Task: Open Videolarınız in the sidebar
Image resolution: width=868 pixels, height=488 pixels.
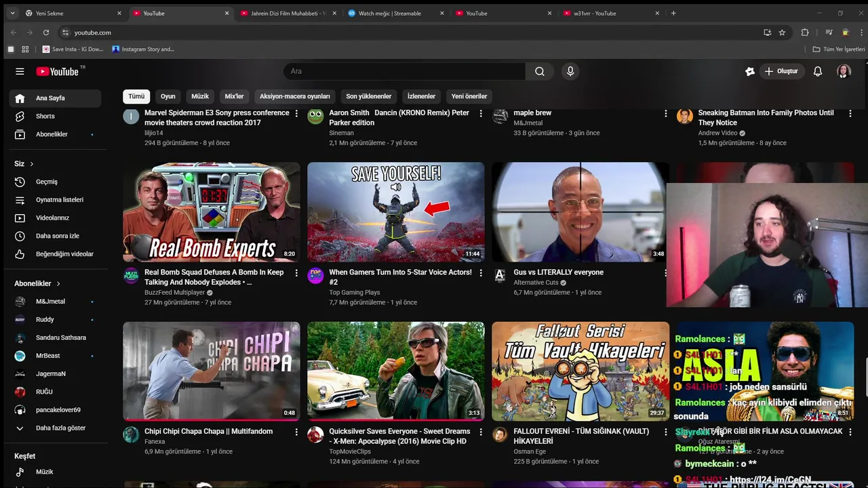Action: tap(56, 218)
